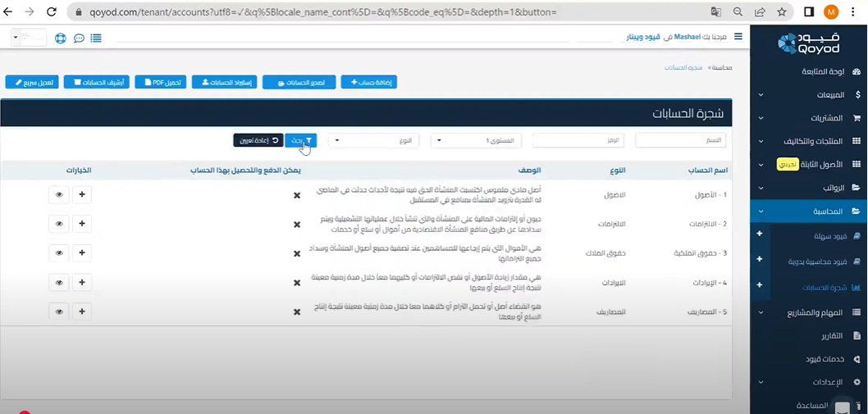This screenshot has height=414, width=868.
Task: Click the plus beside شجرة الحسابات in sidebar
Action: (759, 284)
